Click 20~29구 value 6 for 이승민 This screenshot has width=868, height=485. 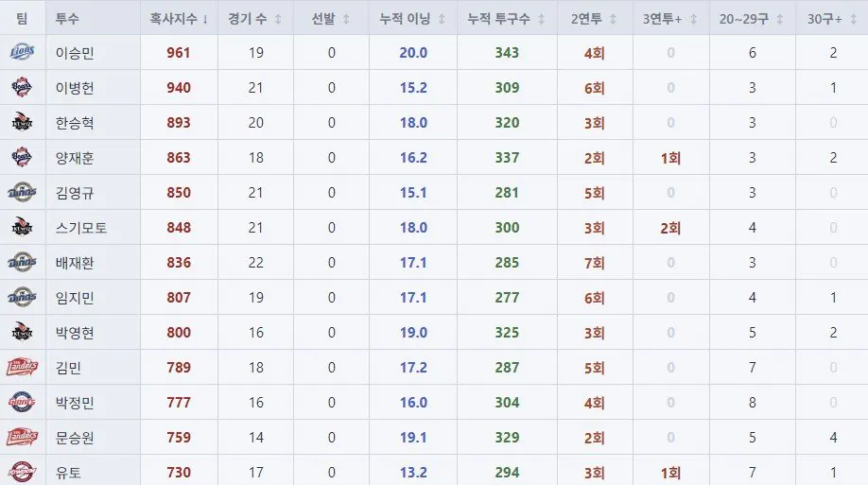(753, 53)
